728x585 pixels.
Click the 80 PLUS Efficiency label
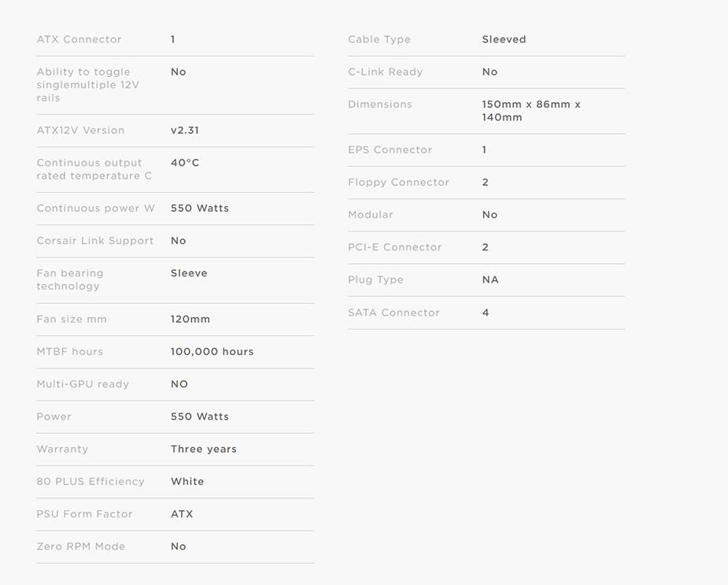coord(91,482)
